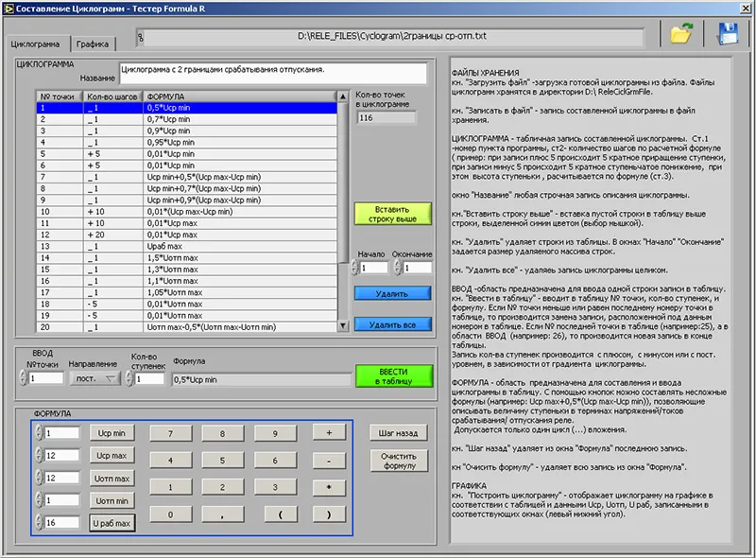
Task: Click the multiply operator button
Action: click(329, 487)
